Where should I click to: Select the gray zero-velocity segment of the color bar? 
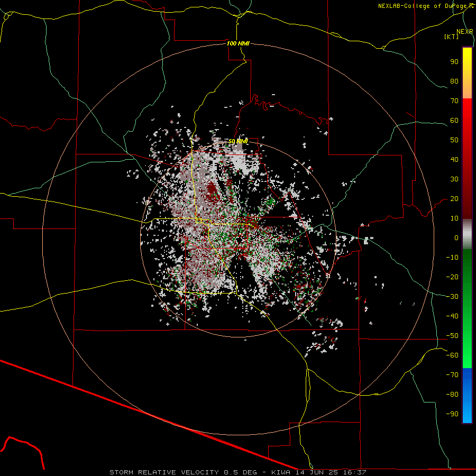(x=467, y=234)
